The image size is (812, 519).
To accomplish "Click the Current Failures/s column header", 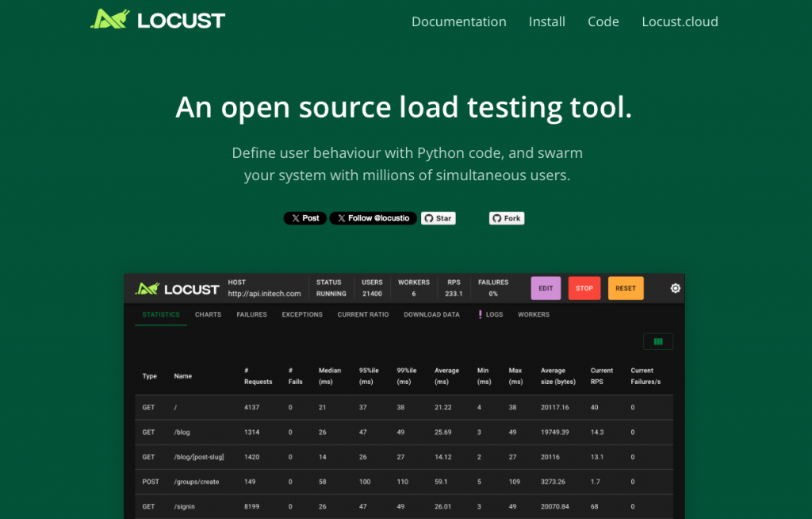I will point(645,376).
